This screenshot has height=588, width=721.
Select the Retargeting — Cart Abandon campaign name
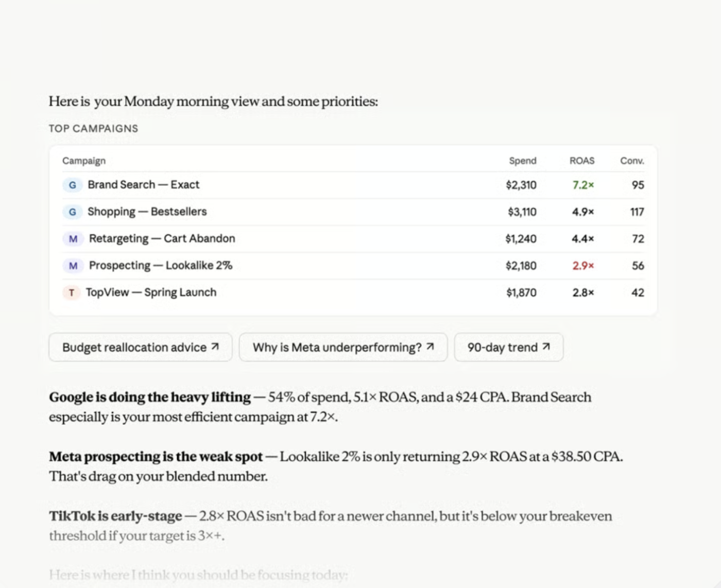(x=162, y=238)
